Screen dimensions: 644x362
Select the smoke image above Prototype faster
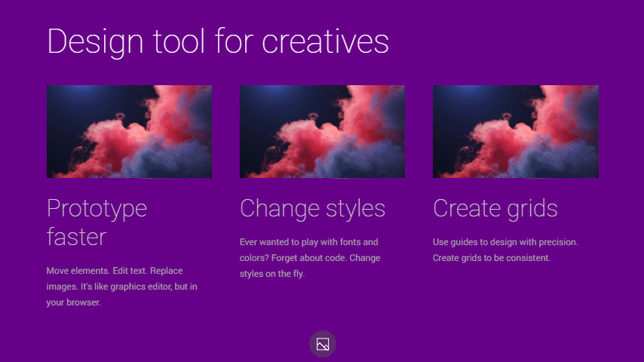click(x=130, y=131)
